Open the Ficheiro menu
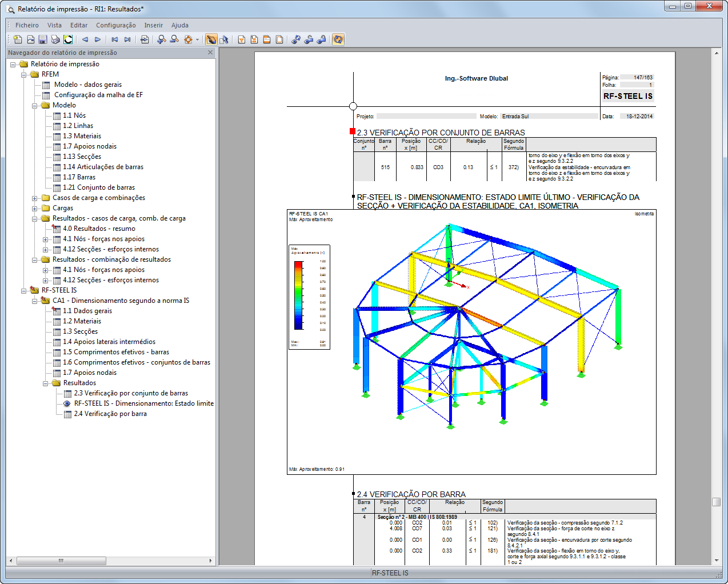The height and width of the screenshot is (584, 728). pos(27,25)
